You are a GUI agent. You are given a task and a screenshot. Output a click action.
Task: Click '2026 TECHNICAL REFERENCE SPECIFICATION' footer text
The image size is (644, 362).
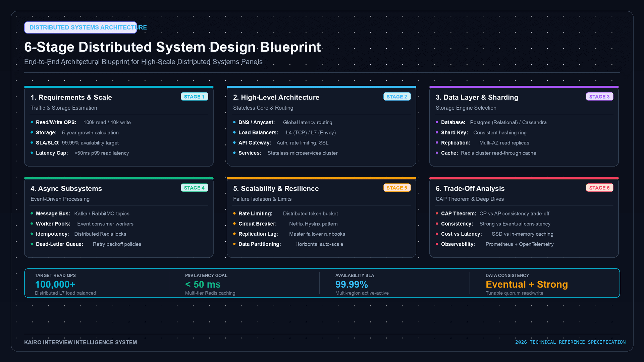pyautogui.click(x=570, y=342)
